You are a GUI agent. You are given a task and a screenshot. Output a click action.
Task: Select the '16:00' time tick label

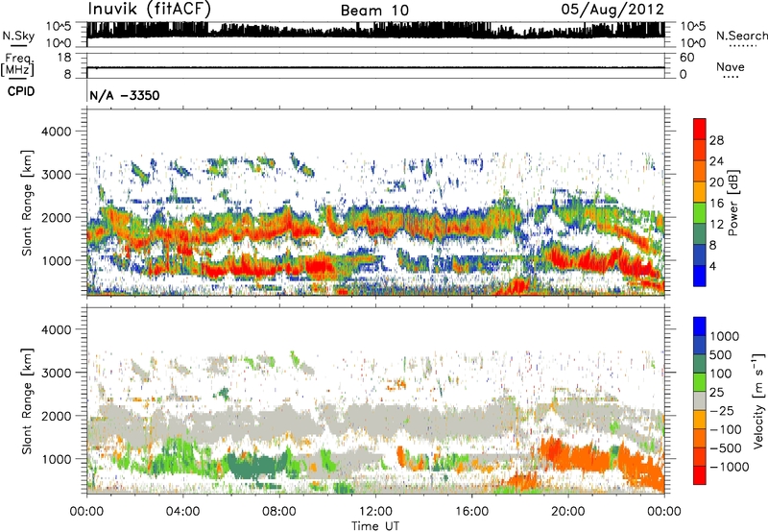(471, 512)
